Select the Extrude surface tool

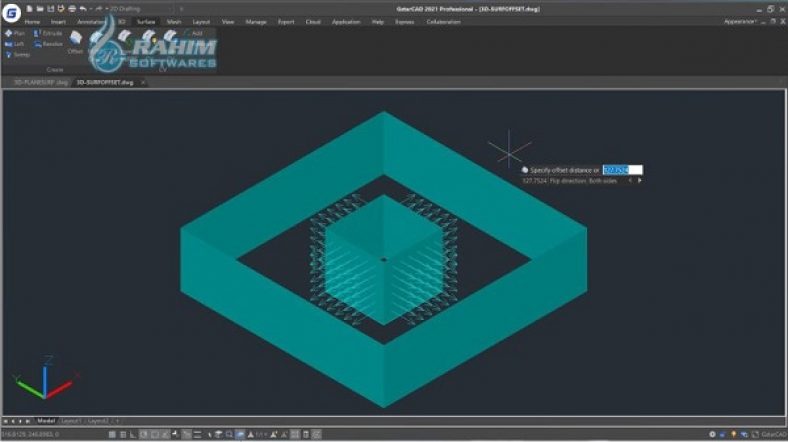(48, 33)
